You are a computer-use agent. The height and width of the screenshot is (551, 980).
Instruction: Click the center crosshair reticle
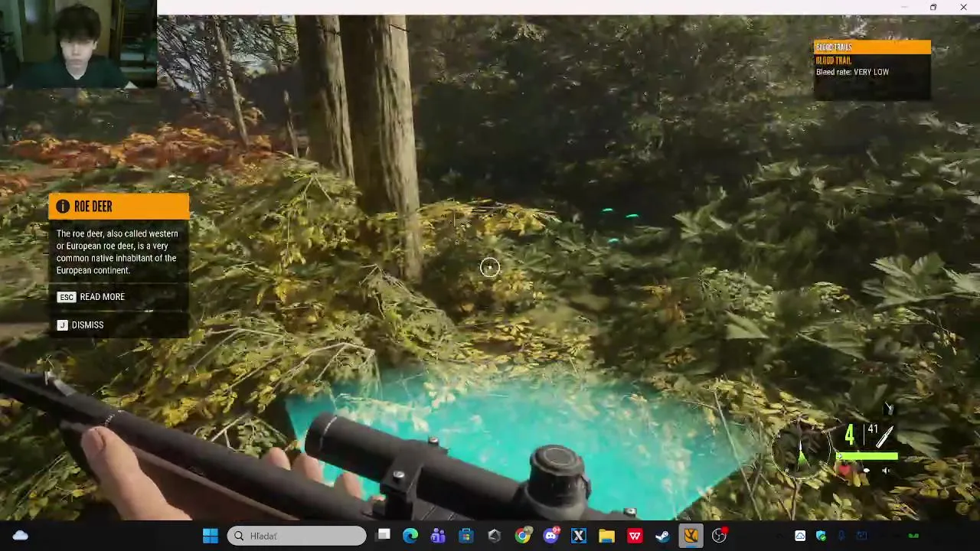(x=490, y=267)
